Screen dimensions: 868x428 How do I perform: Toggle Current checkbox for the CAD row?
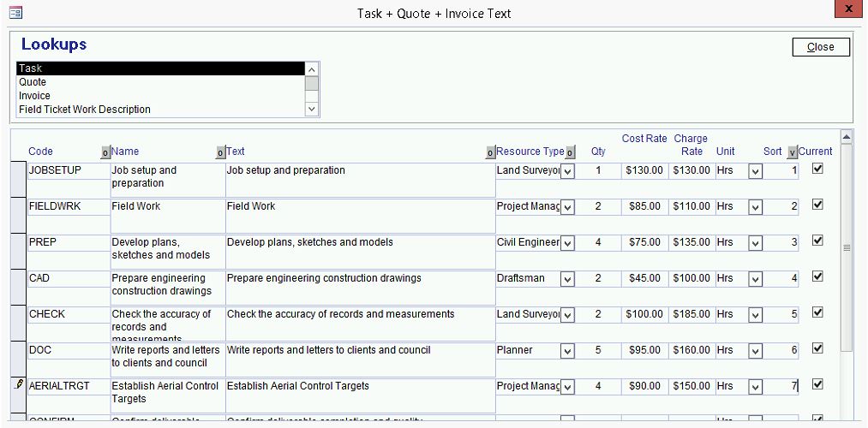coord(817,277)
